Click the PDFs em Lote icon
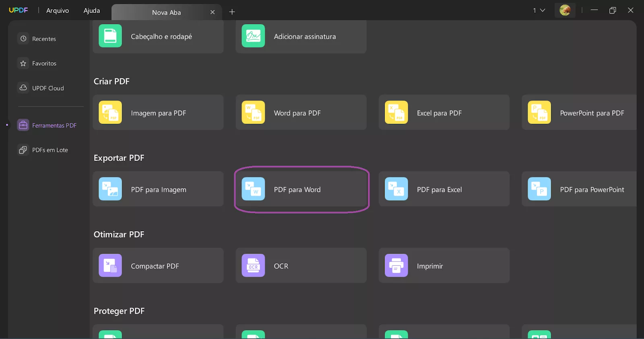 [x=23, y=150]
